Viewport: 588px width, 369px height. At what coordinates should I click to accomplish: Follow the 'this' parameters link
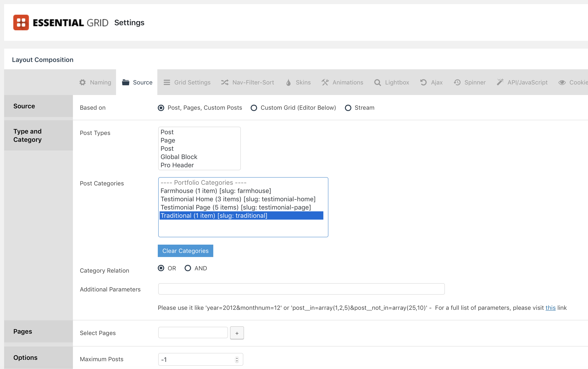tap(550, 308)
